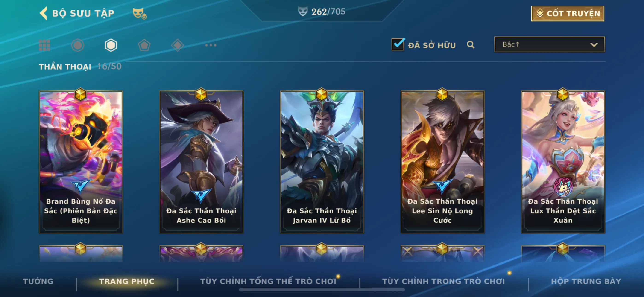This screenshot has width=644, height=297.
Task: Open the golden mask collection icon
Action: 140,14
